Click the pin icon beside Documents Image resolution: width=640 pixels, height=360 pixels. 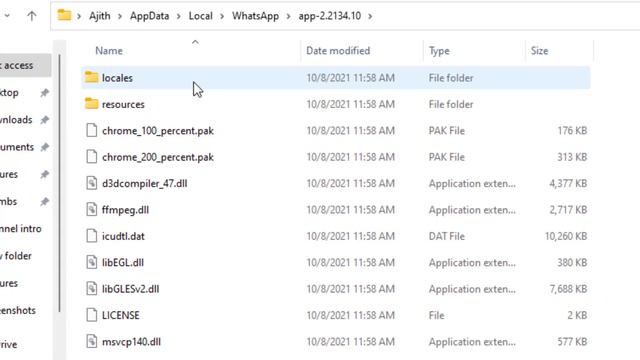point(44,147)
